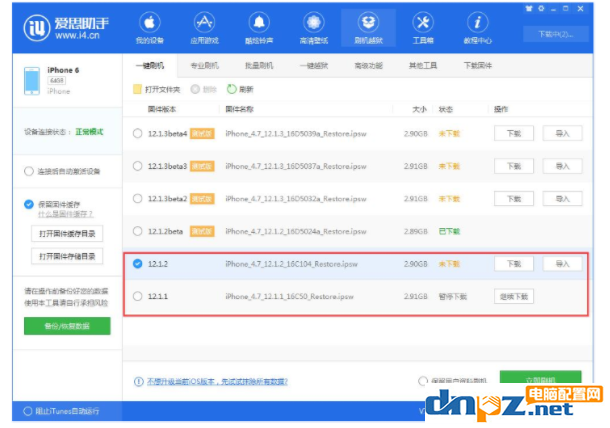Switch to the 一键越狱 tab

coord(314,66)
